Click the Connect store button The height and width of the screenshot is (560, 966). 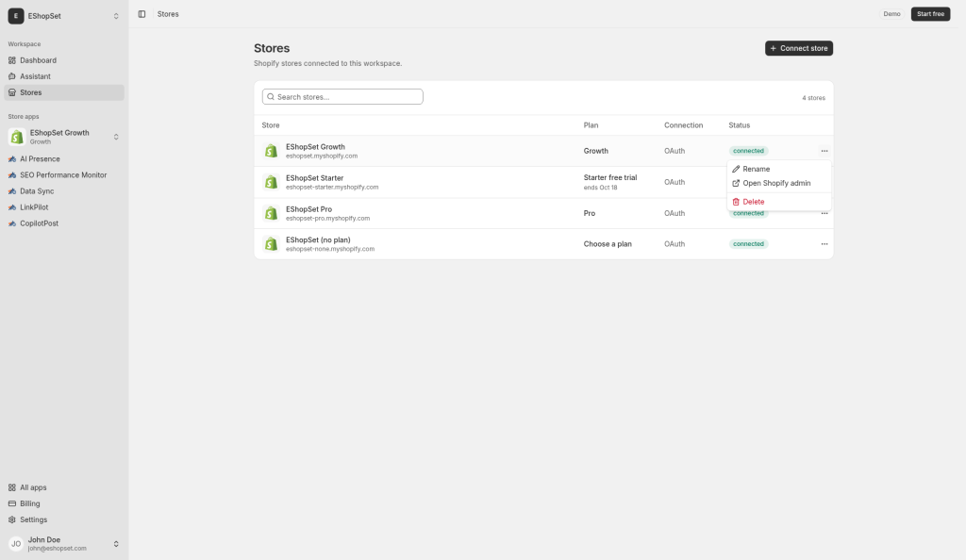[799, 48]
